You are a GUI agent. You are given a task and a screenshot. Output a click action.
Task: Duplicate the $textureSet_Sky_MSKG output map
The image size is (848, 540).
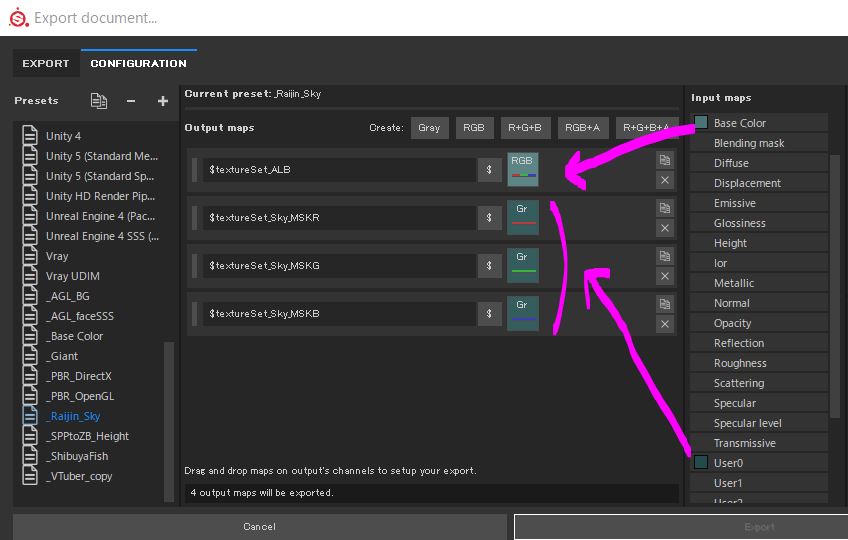pyautogui.click(x=664, y=256)
